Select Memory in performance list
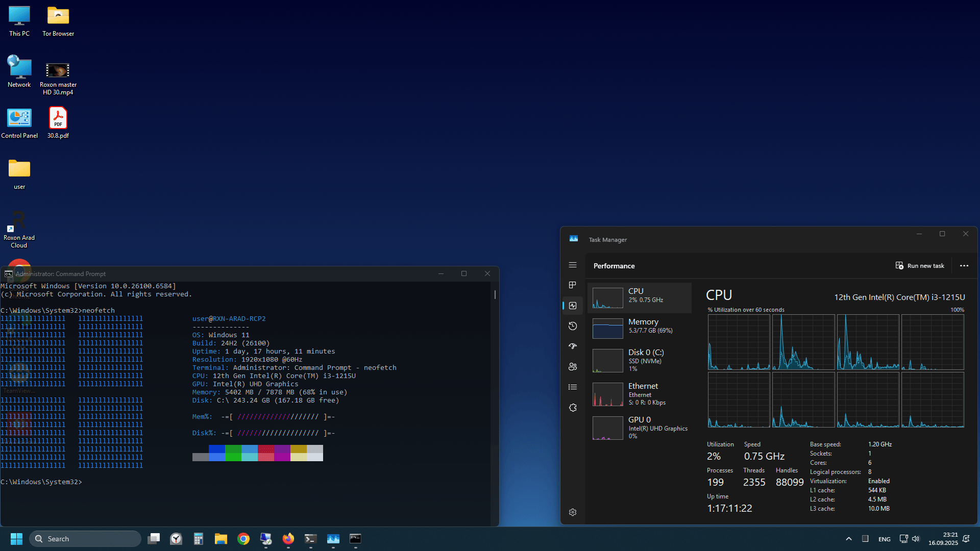This screenshot has height=551, width=980. click(640, 328)
